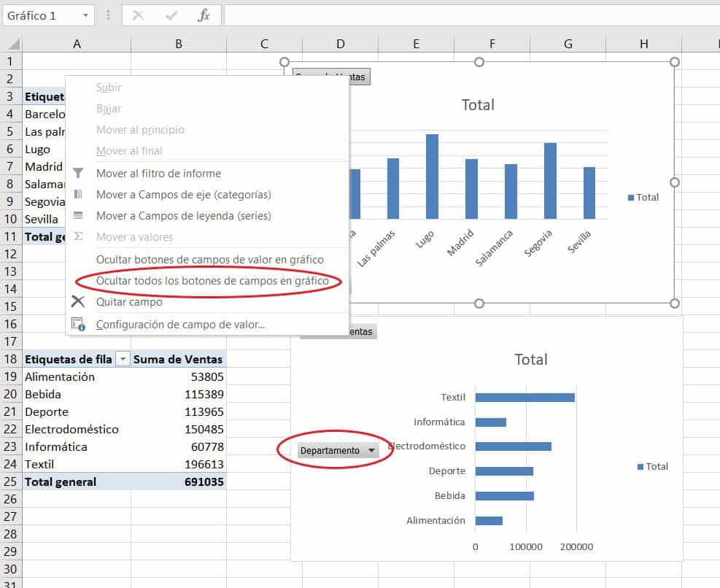Click inside the formula bar input

pos(471,16)
